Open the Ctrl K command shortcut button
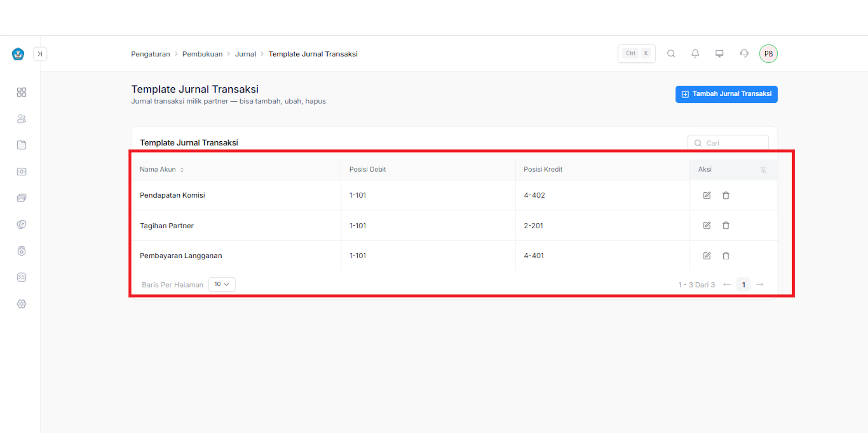This screenshot has height=433, width=868. [x=636, y=54]
